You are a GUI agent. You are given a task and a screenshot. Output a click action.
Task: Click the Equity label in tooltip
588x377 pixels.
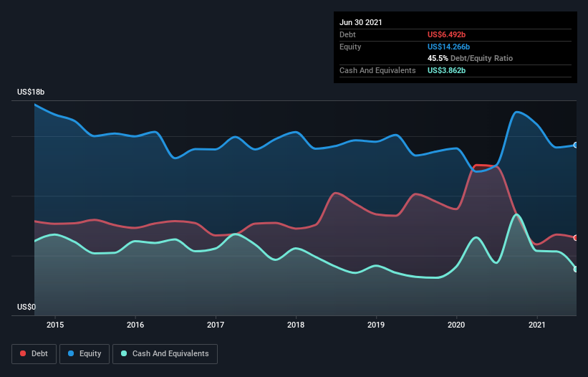[x=350, y=47]
